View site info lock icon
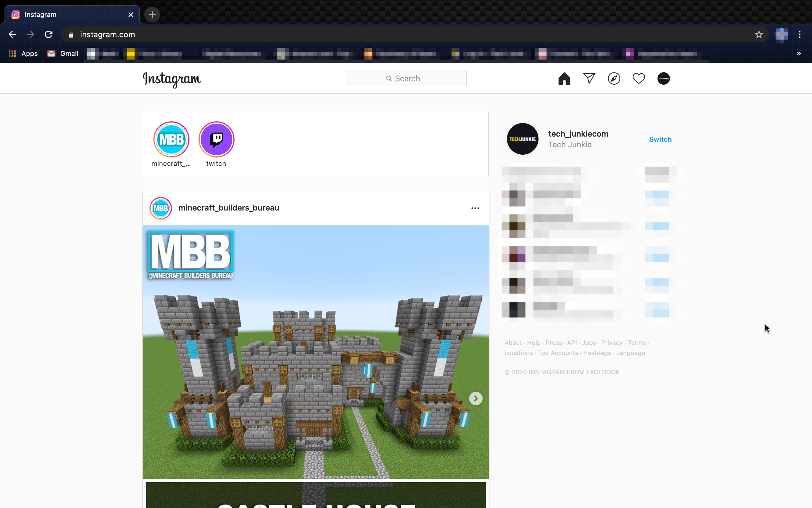This screenshot has height=508, width=812. (x=71, y=35)
